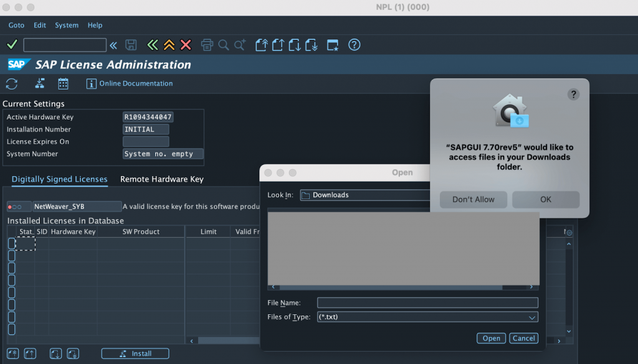Click the Install button
The height and width of the screenshot is (364, 638).
tap(135, 353)
